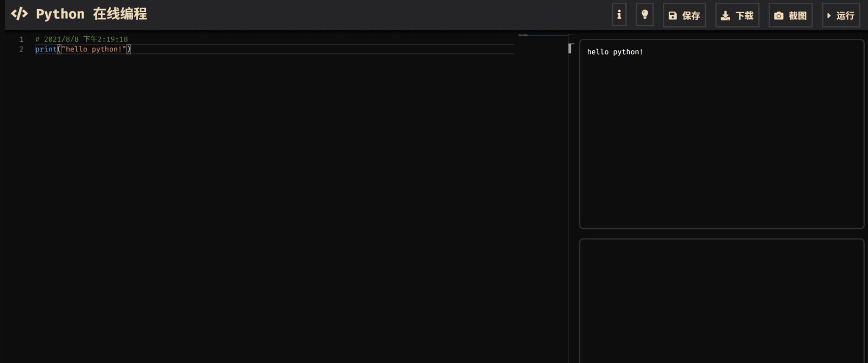Viewport: 868px width, 363px height.
Task: Download the script with 下载
Action: (737, 16)
